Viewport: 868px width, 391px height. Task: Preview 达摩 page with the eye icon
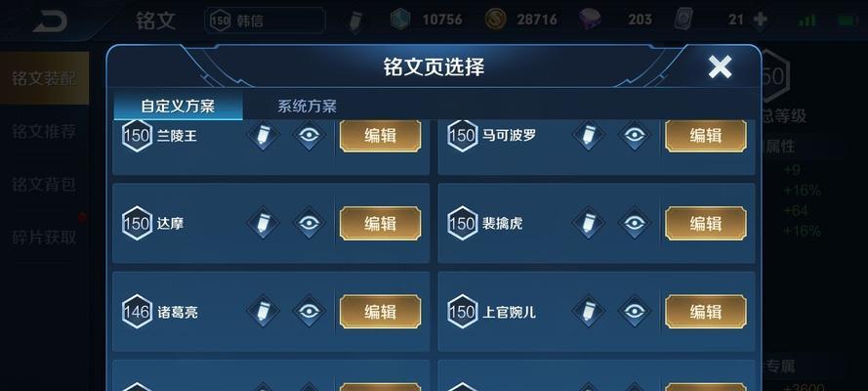309,223
